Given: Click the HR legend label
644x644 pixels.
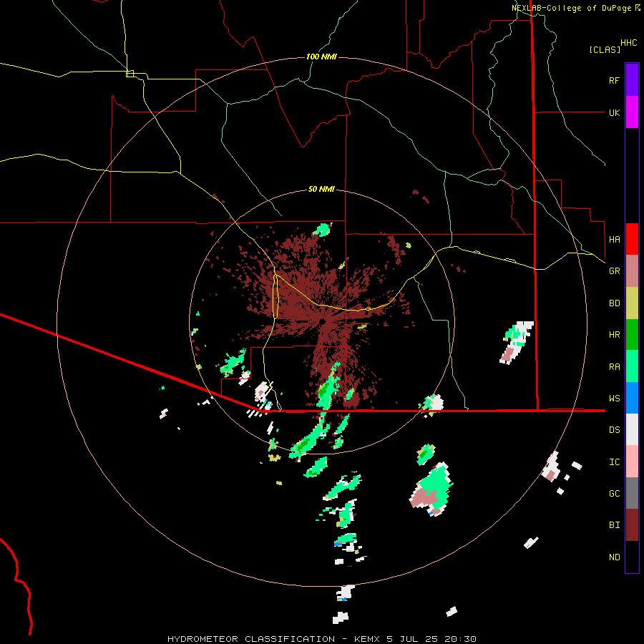Looking at the screenshot, I should coord(615,335).
